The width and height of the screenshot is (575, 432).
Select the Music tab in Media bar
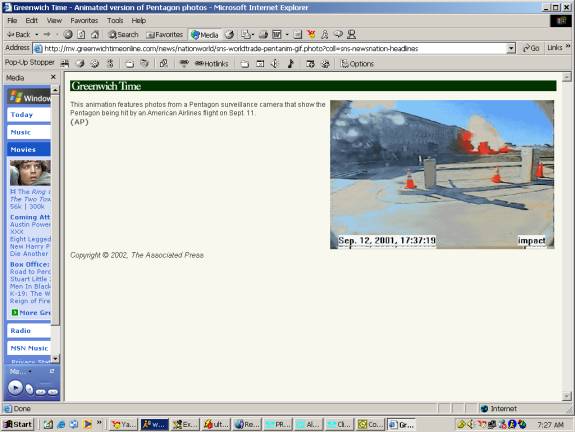pos(29,132)
